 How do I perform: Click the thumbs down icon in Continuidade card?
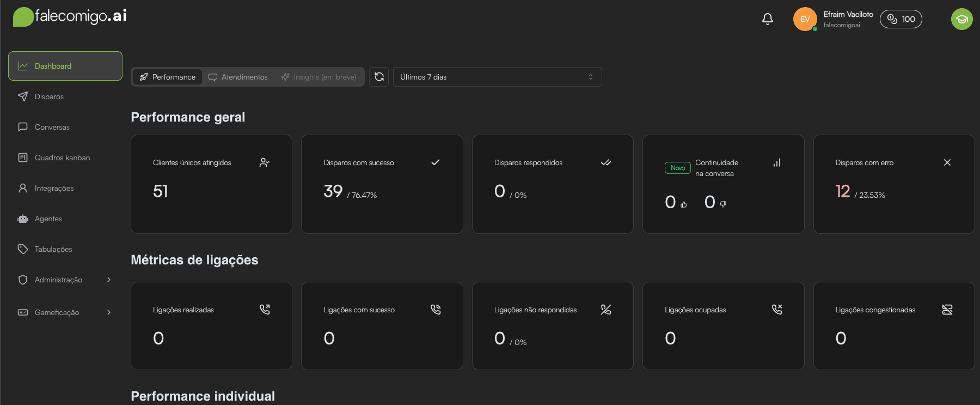coord(723,204)
